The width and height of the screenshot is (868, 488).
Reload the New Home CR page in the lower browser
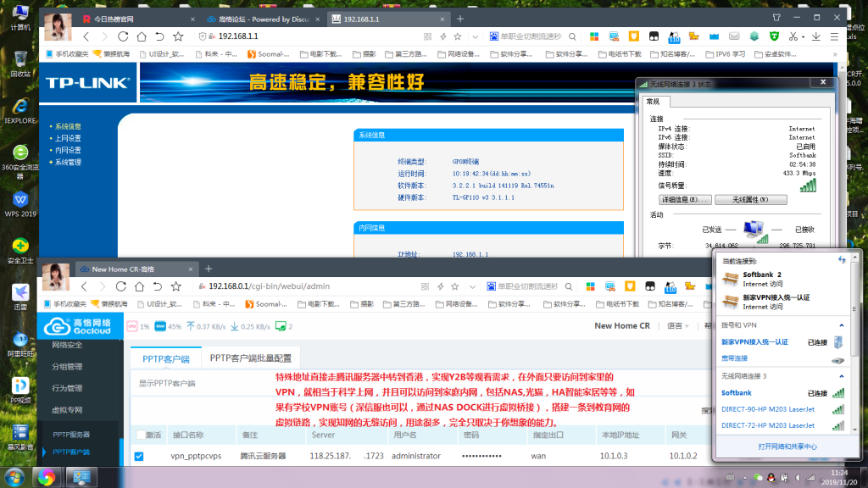tap(120, 286)
